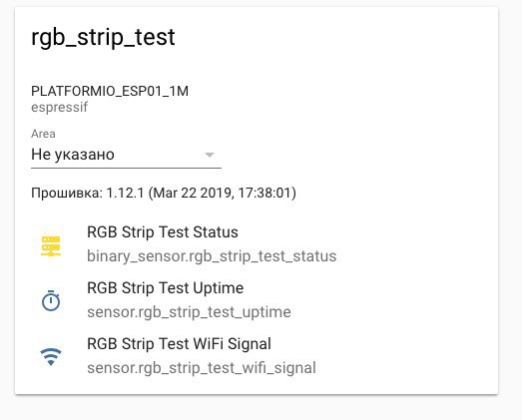Click the PLATFORMIO_ESP01_1M model text
This screenshot has width=522, height=420.
click(x=110, y=91)
